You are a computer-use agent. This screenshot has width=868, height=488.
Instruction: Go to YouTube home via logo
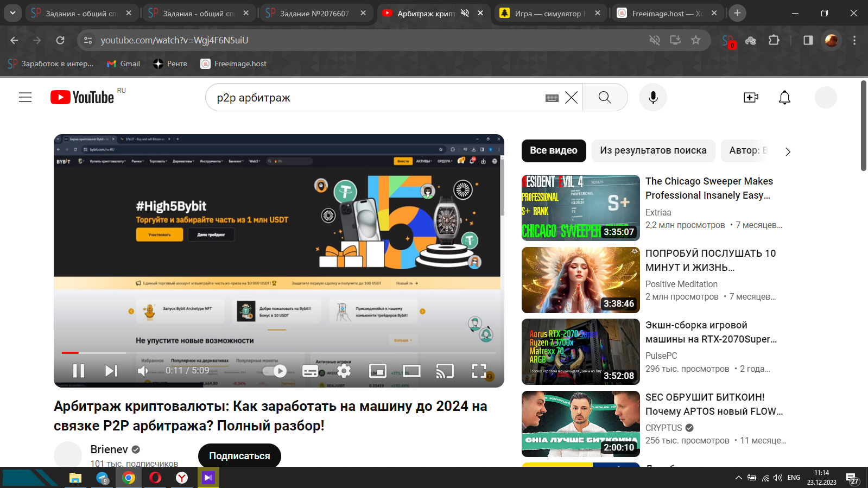(83, 97)
